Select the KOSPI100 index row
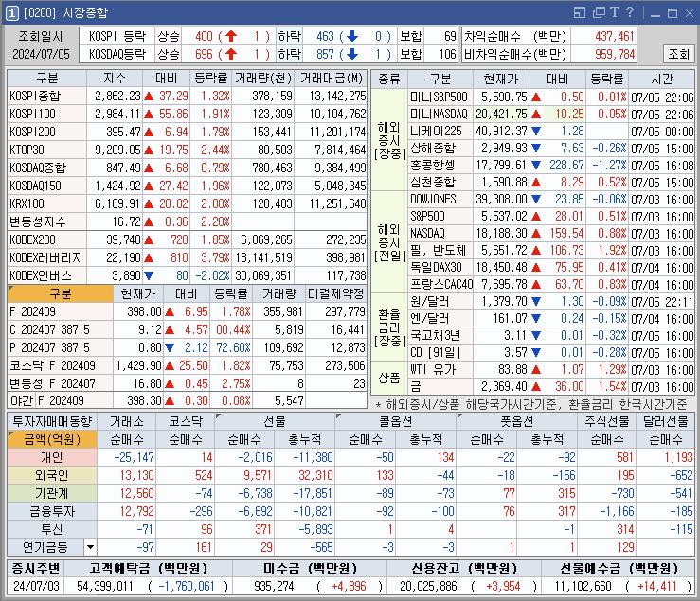 [187, 114]
